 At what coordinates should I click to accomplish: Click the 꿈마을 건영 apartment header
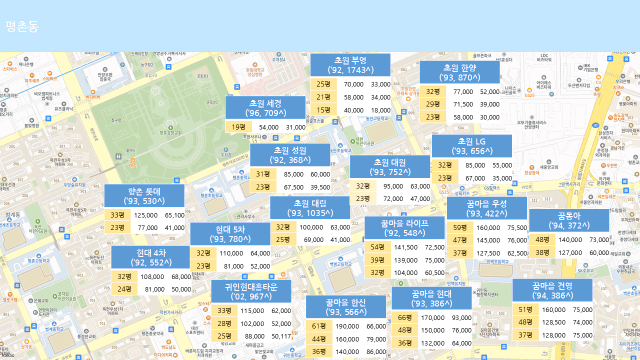552,290
